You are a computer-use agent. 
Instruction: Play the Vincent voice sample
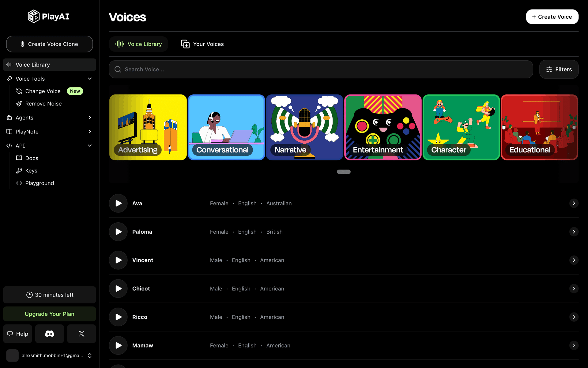[x=118, y=260]
